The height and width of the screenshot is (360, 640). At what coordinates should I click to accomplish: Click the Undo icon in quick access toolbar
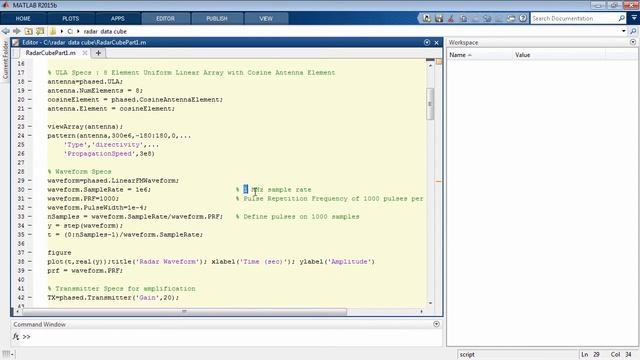tap(487, 18)
